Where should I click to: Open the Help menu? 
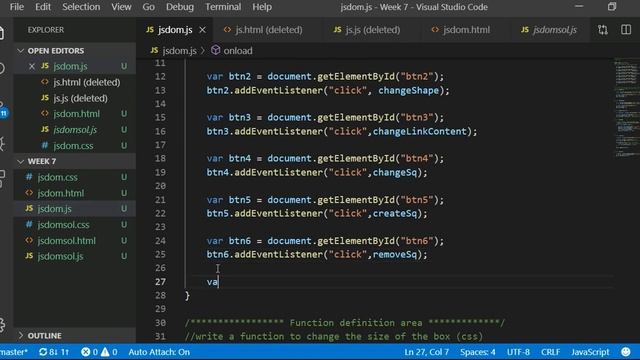coord(262,7)
